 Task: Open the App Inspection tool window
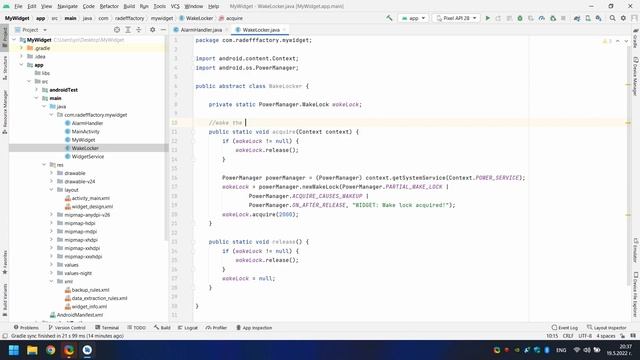(254, 328)
